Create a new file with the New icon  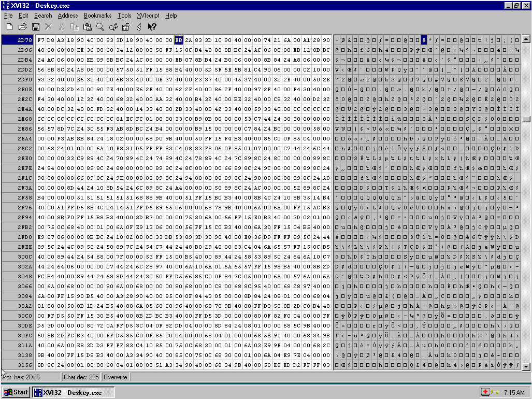pos(9,26)
